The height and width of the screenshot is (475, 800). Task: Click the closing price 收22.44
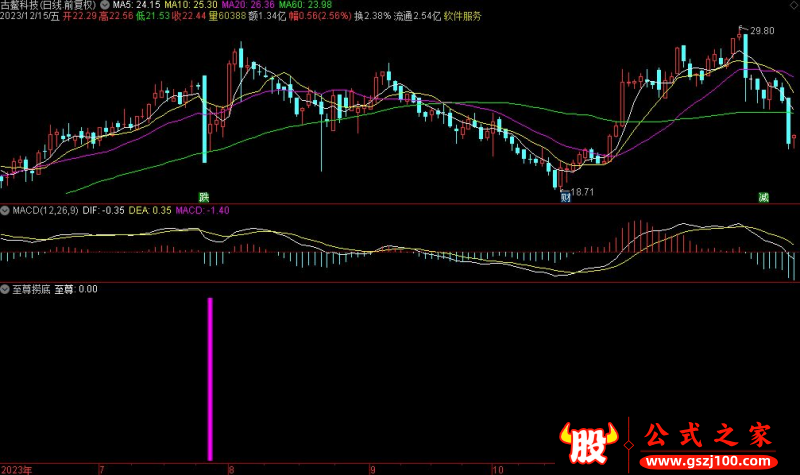click(x=189, y=16)
